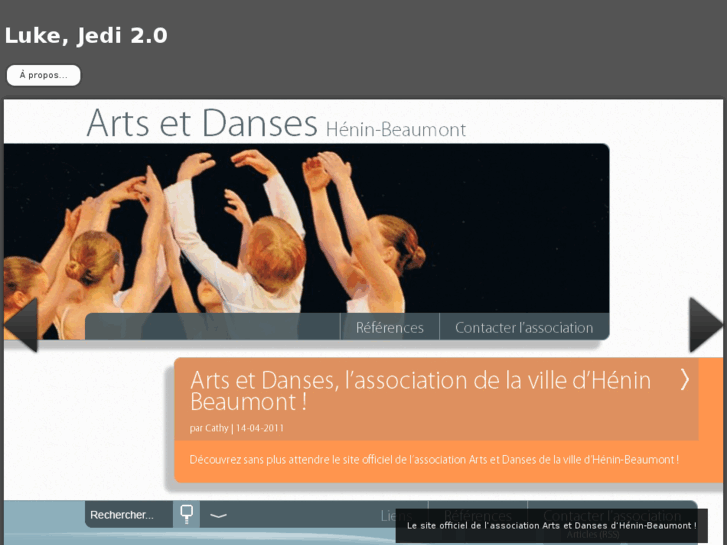Open article title Arts et Danses, l'association

420,391
